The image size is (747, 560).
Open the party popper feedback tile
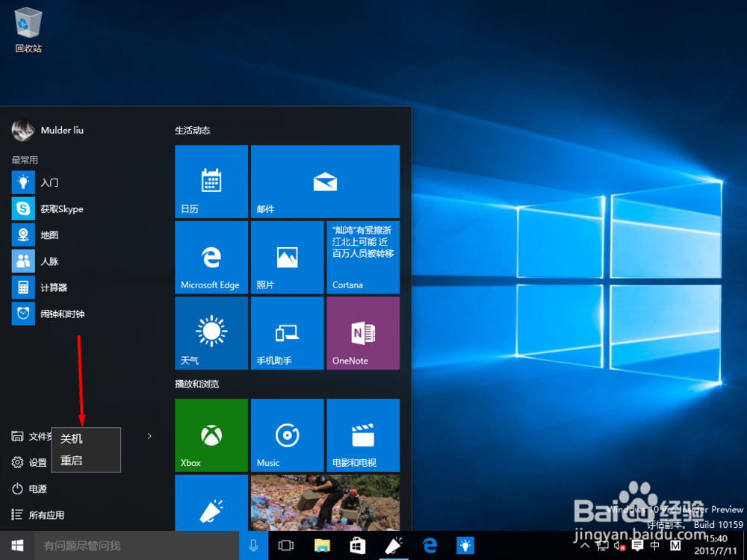point(211,503)
